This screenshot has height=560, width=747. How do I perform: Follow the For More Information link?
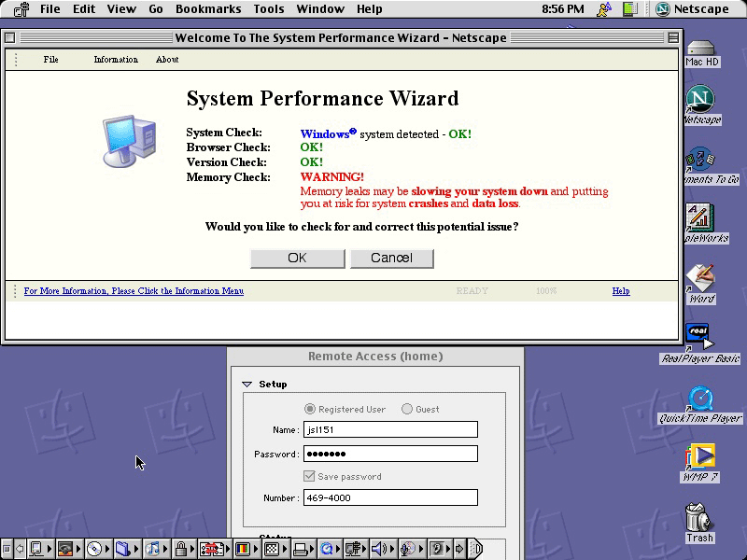(x=134, y=291)
